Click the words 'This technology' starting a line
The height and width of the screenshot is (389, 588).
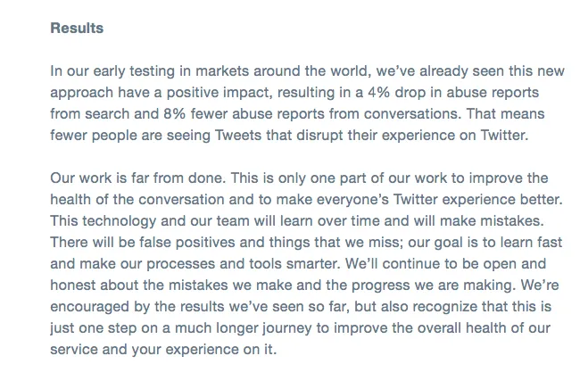coord(104,220)
